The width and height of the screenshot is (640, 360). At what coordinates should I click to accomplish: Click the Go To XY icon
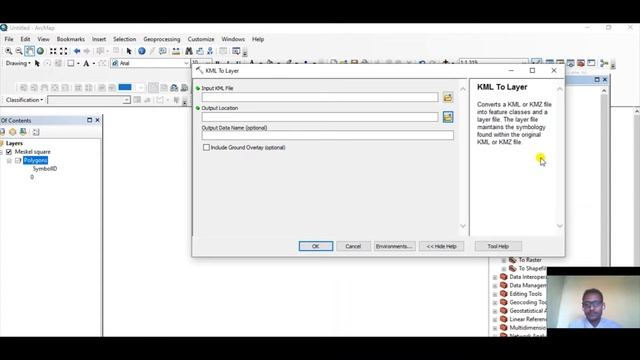coord(210,51)
